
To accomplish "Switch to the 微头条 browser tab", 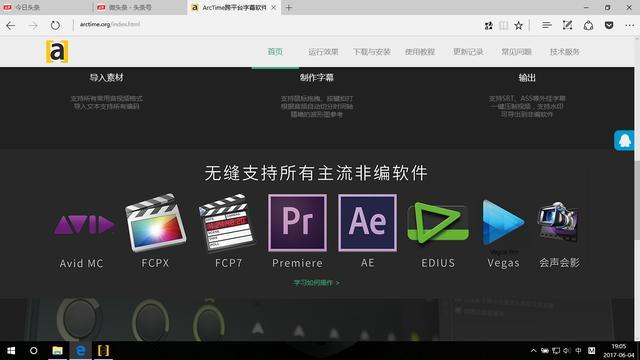I will (140, 7).
